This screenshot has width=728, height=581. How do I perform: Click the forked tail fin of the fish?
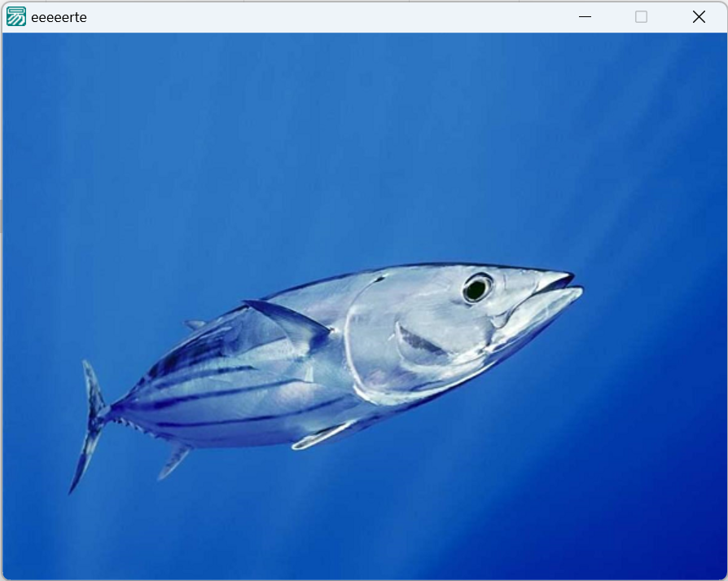coord(90,424)
